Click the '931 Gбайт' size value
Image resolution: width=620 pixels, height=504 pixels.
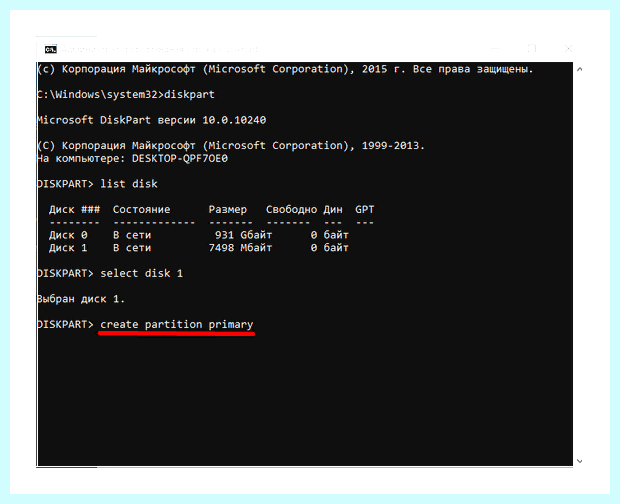point(243,235)
